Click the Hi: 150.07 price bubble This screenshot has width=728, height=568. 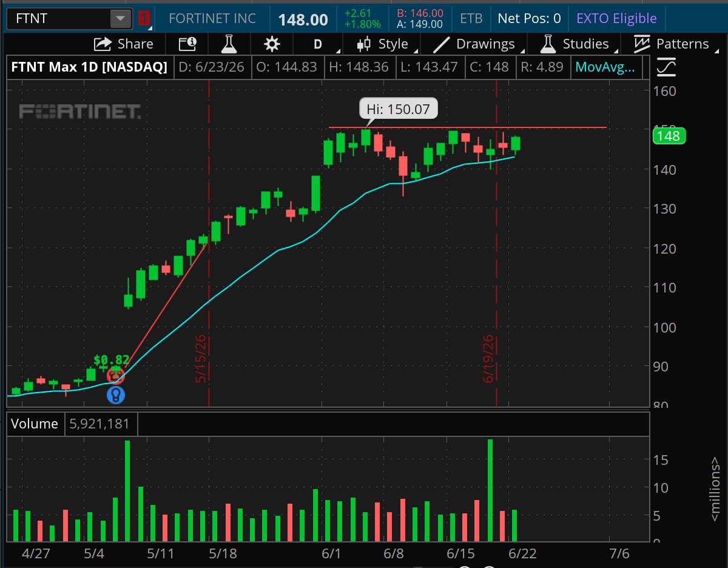tap(398, 110)
